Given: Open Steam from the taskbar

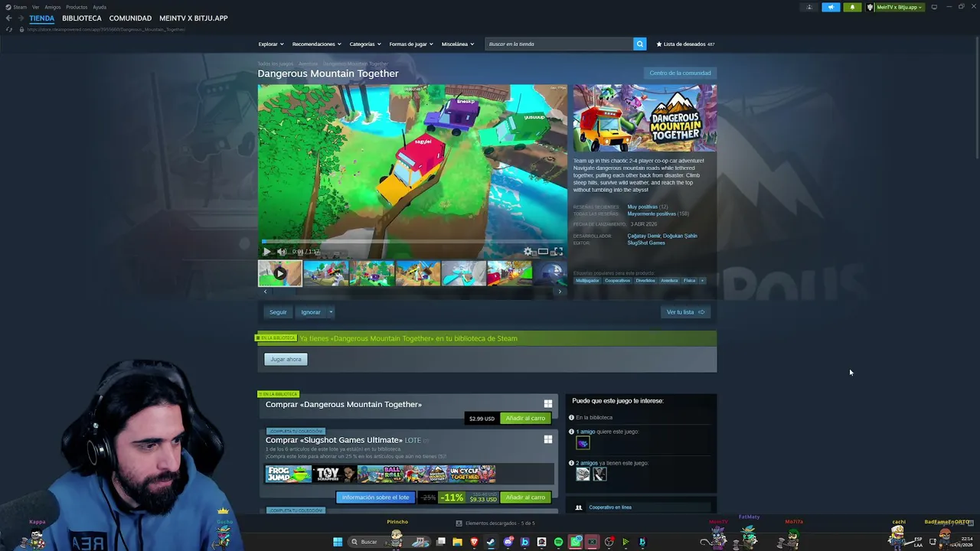Looking at the screenshot, I should click(x=491, y=542).
